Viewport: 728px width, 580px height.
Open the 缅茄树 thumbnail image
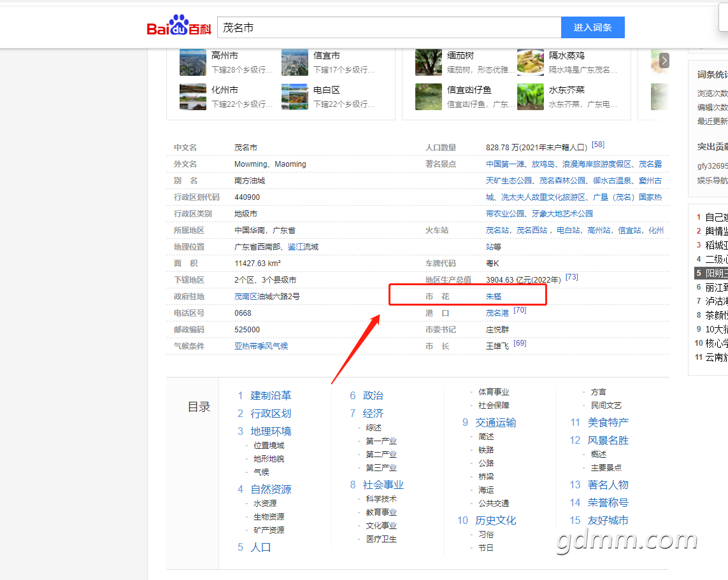(x=428, y=62)
